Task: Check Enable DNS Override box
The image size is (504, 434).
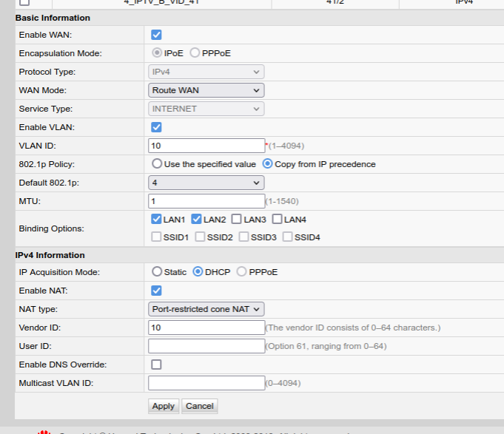Action: (156, 365)
